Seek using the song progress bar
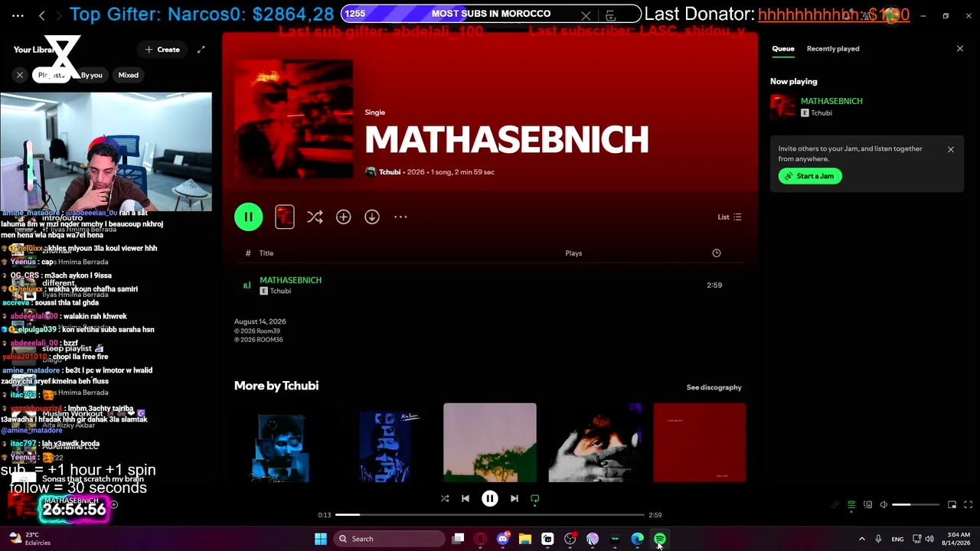980x551 pixels. pyautogui.click(x=490, y=515)
